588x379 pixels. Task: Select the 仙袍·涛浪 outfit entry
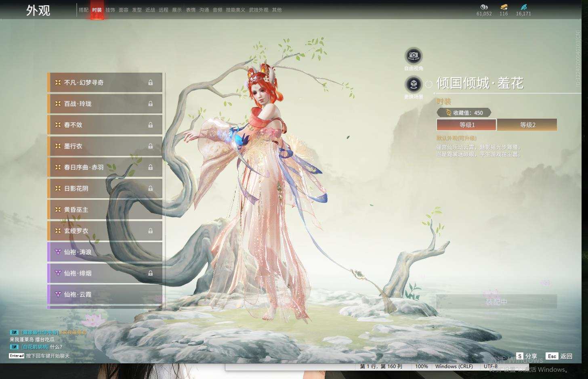click(105, 252)
